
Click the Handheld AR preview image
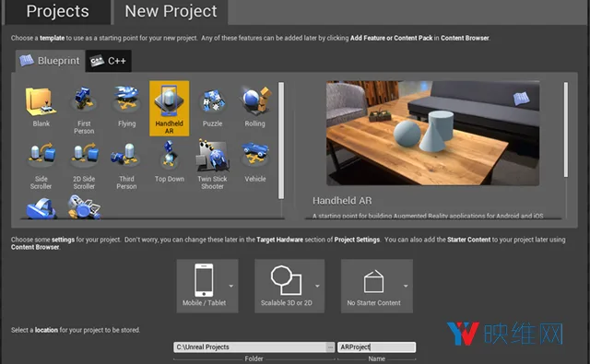tap(432, 133)
